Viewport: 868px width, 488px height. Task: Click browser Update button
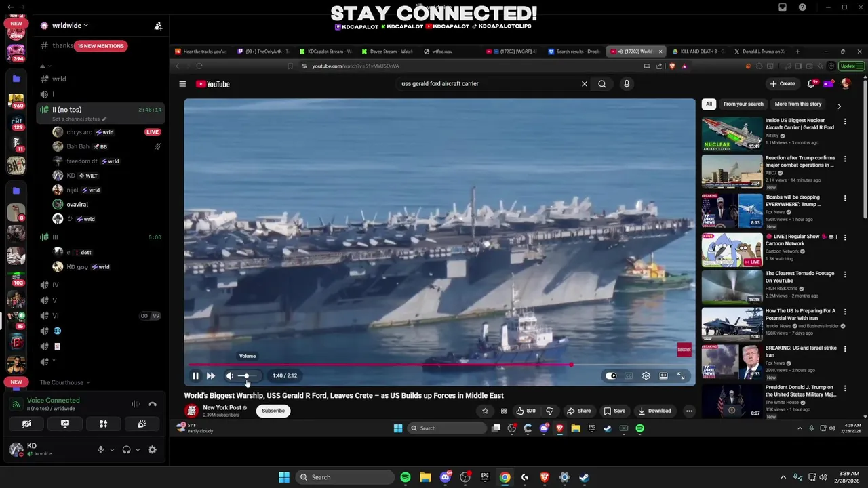(x=851, y=66)
